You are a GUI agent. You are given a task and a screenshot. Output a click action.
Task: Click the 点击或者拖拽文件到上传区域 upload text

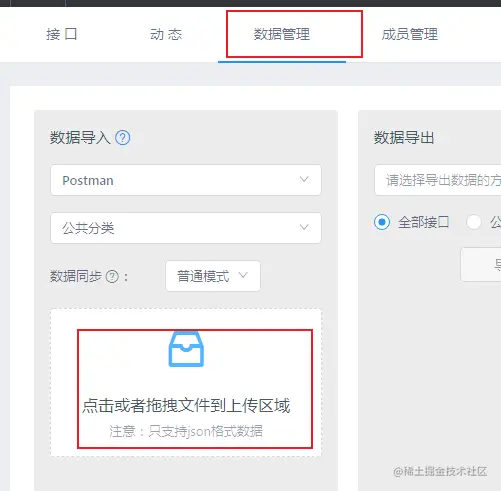tap(186, 406)
